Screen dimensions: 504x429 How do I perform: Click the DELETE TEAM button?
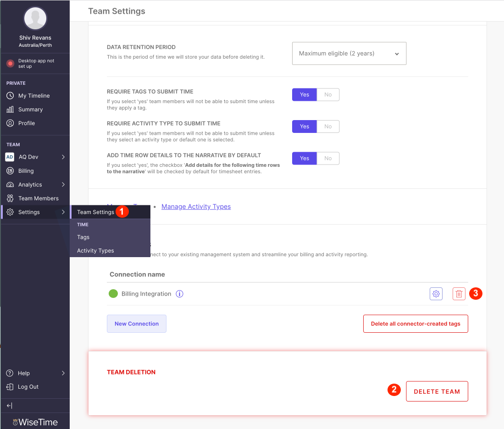pos(437,391)
